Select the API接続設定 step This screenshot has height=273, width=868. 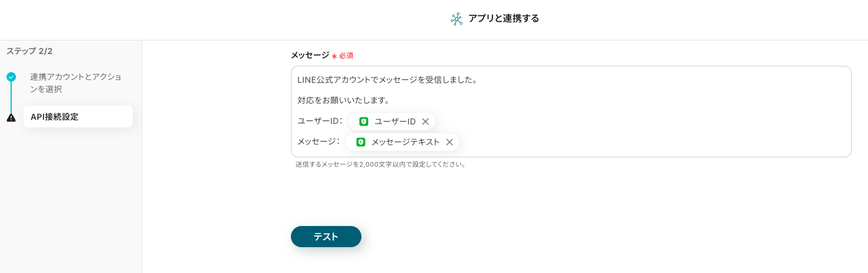tap(78, 117)
